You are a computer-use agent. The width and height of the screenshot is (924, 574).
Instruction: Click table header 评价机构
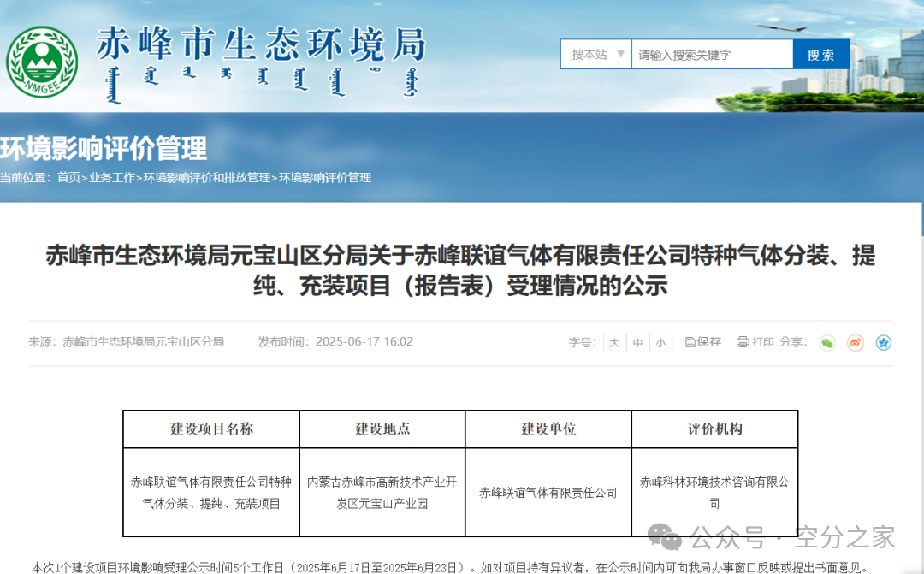click(x=714, y=429)
